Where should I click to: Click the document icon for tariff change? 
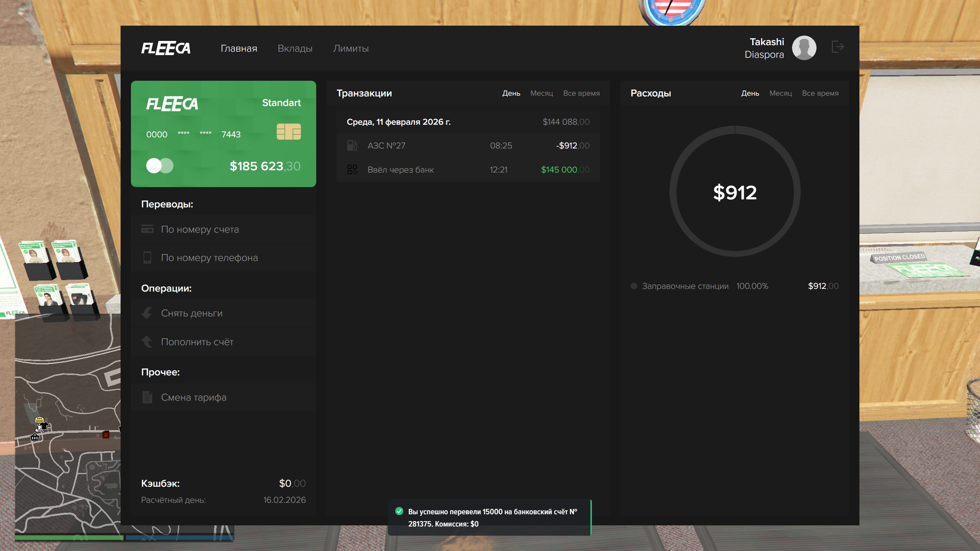point(147,397)
